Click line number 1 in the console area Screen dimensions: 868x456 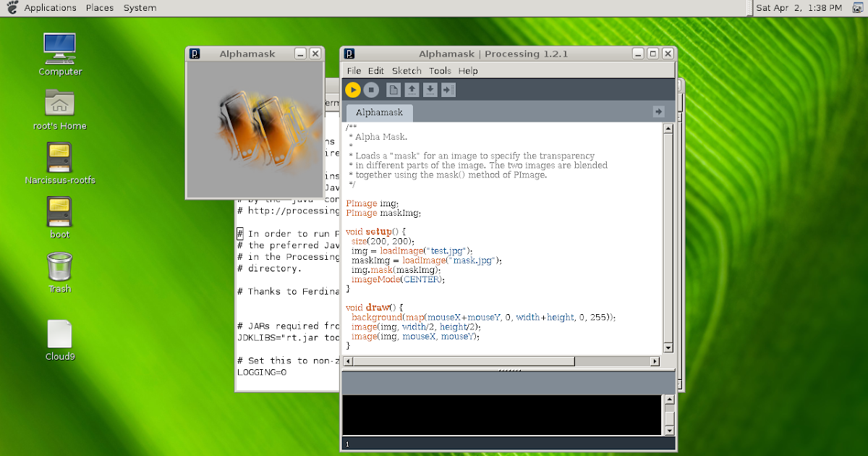346,444
